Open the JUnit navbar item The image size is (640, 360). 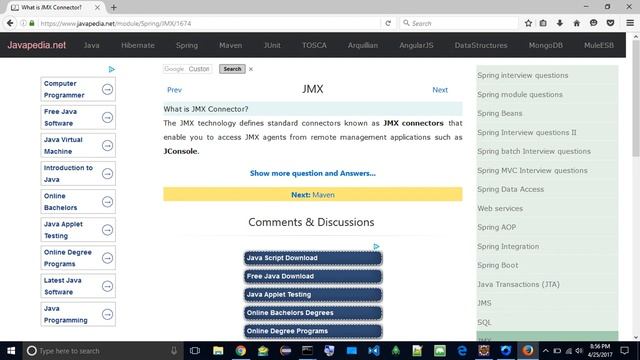click(x=272, y=45)
